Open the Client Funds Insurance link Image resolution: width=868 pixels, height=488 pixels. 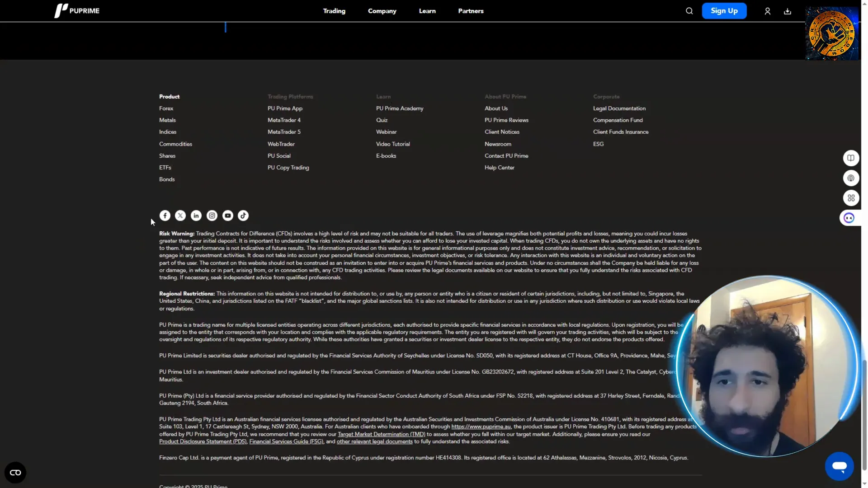tap(621, 132)
